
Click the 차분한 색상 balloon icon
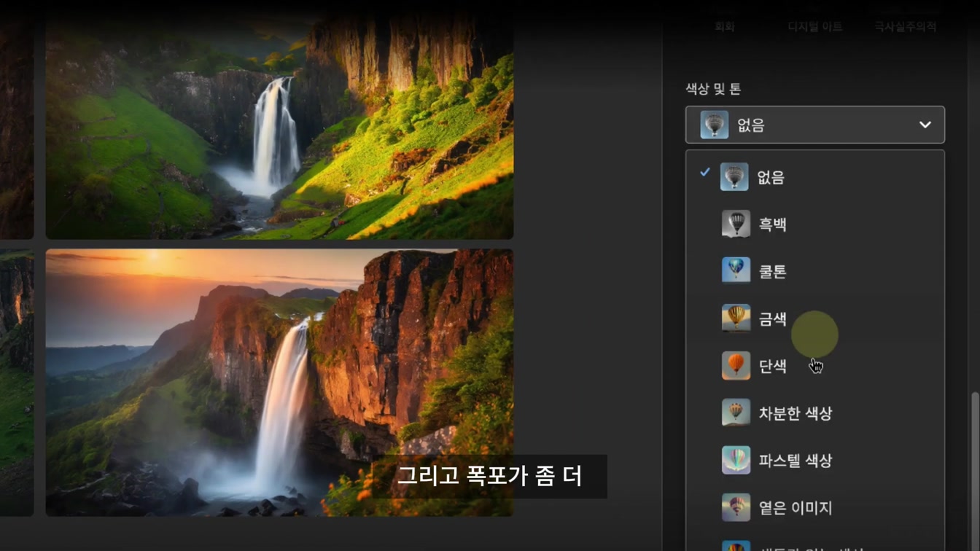[736, 413]
